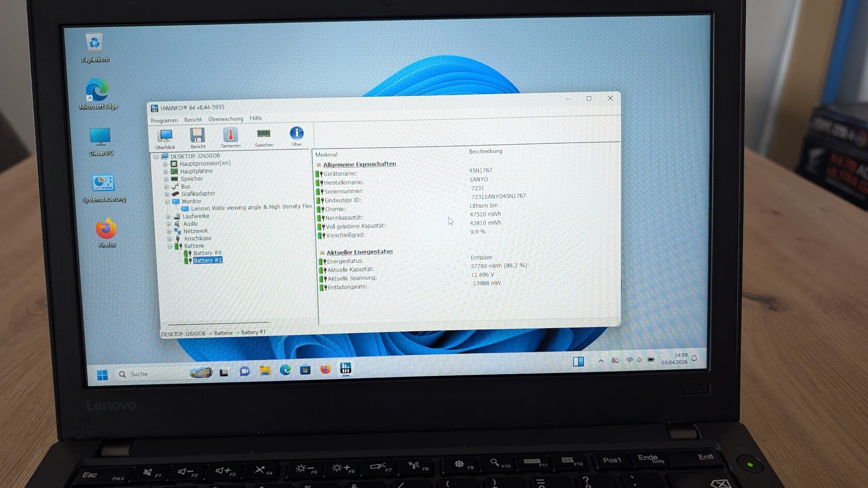Open the Wi-Fi network tray icon
Screen dimensions: 868x488
click(x=629, y=360)
